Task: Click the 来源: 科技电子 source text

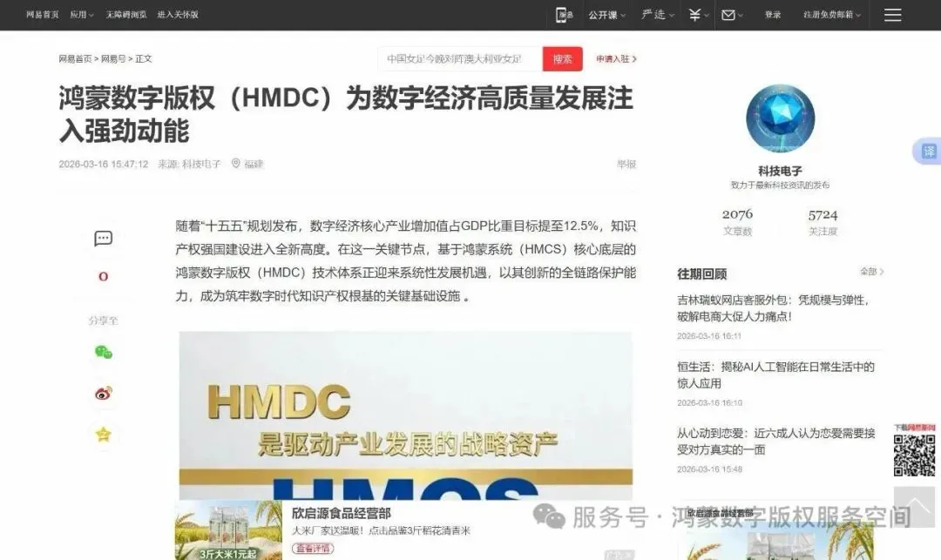Action: (x=189, y=164)
